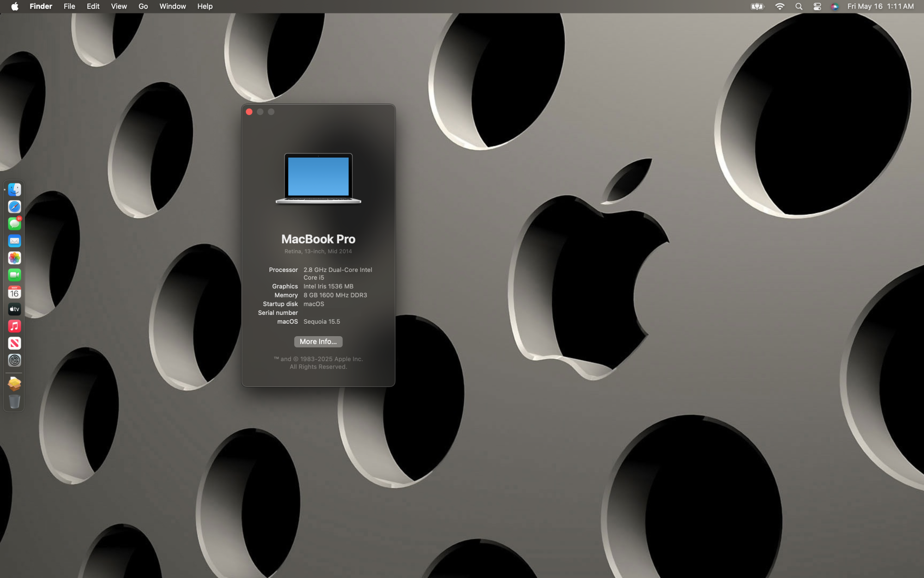Launch FaceTime from the Dock
The height and width of the screenshot is (578, 924).
[14, 275]
